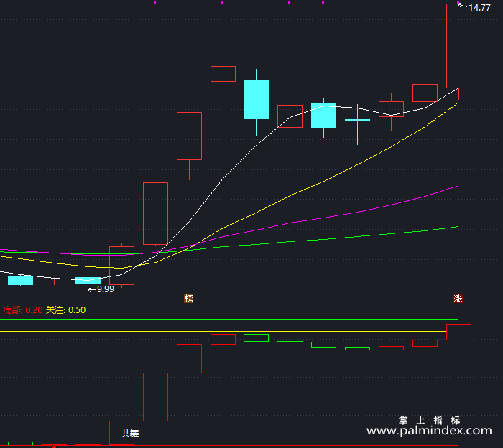Click the 9.99 low price label
Viewport: 503px width, 448px height.
(x=106, y=289)
